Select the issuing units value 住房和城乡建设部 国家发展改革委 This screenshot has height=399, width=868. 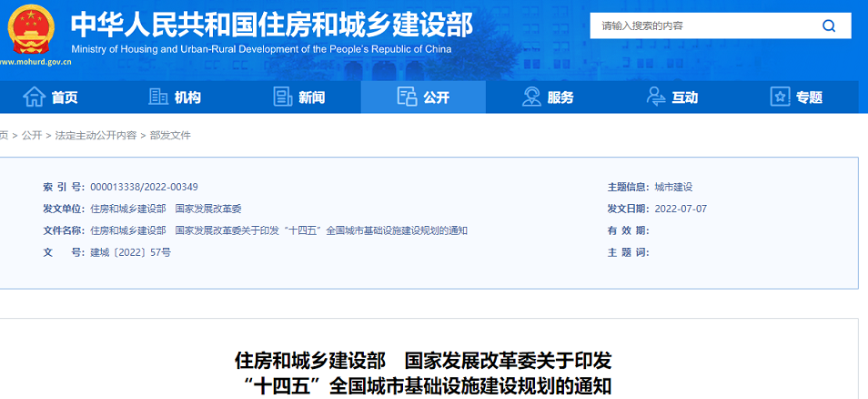click(x=167, y=209)
